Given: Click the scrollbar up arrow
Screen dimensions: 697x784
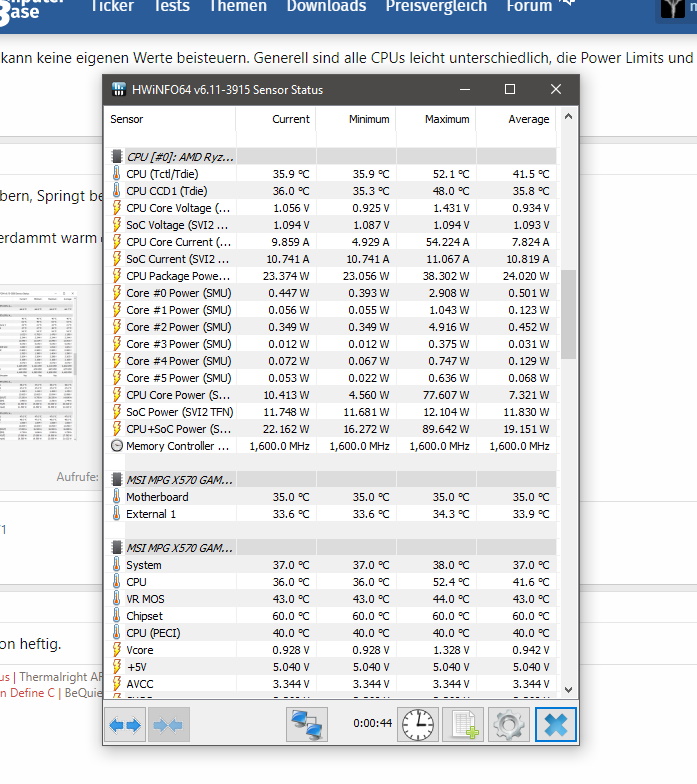Looking at the screenshot, I should tap(568, 116).
